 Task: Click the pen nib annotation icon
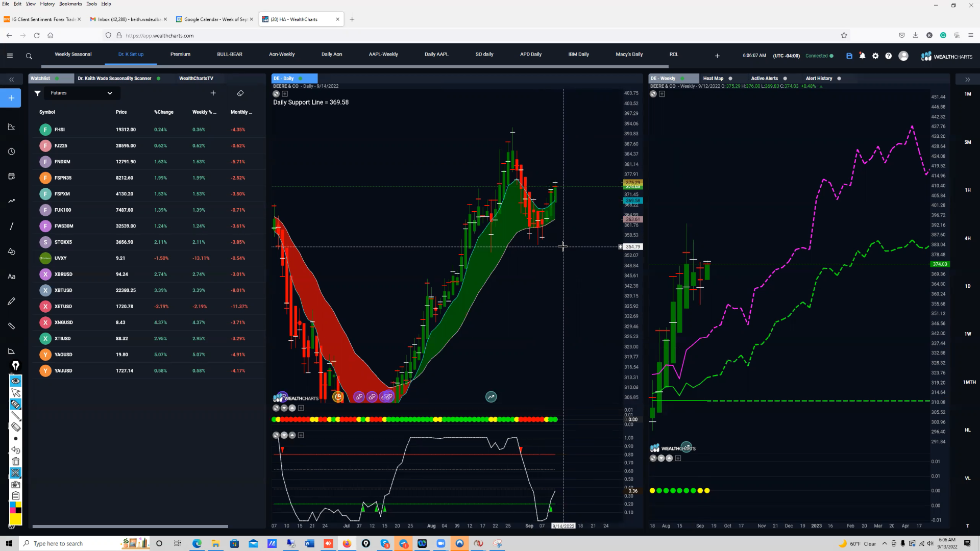coord(16,365)
